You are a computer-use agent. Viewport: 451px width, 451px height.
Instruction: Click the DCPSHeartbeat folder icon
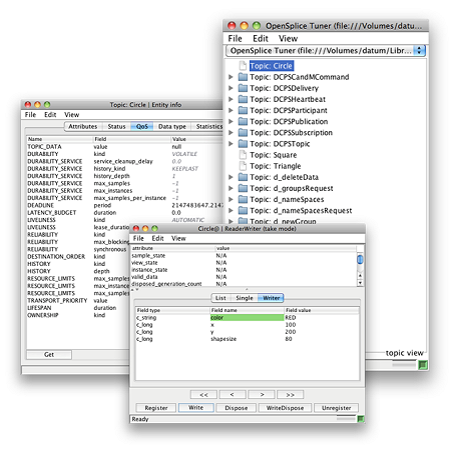coord(243,99)
